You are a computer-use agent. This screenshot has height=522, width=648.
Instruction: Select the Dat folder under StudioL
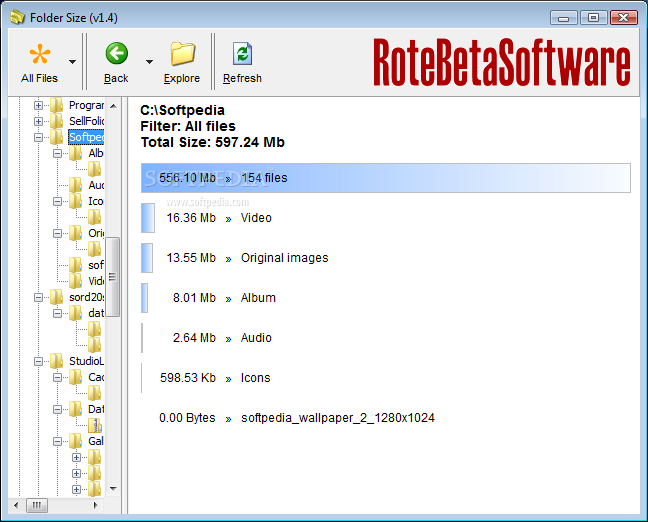96,409
